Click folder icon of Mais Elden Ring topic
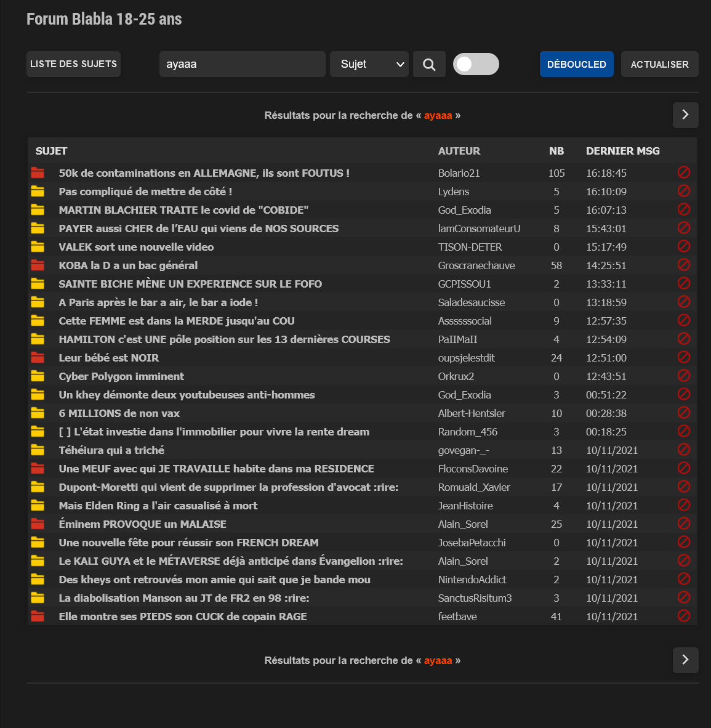 38,506
